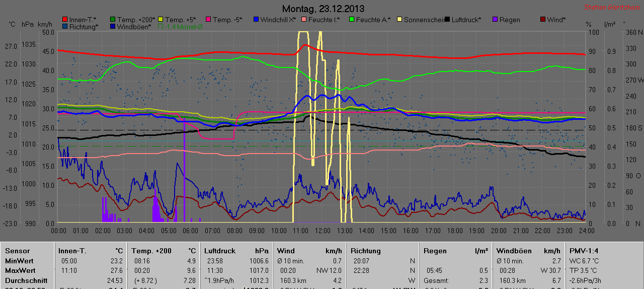Click the 'Windböen' column header in table
Viewport: 644px width, 289px height.
click(514, 251)
